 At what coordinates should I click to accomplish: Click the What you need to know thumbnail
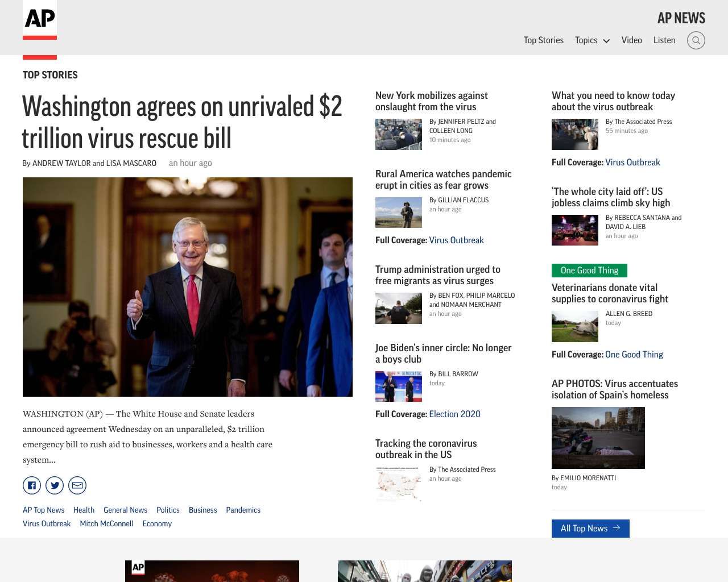[575, 134]
